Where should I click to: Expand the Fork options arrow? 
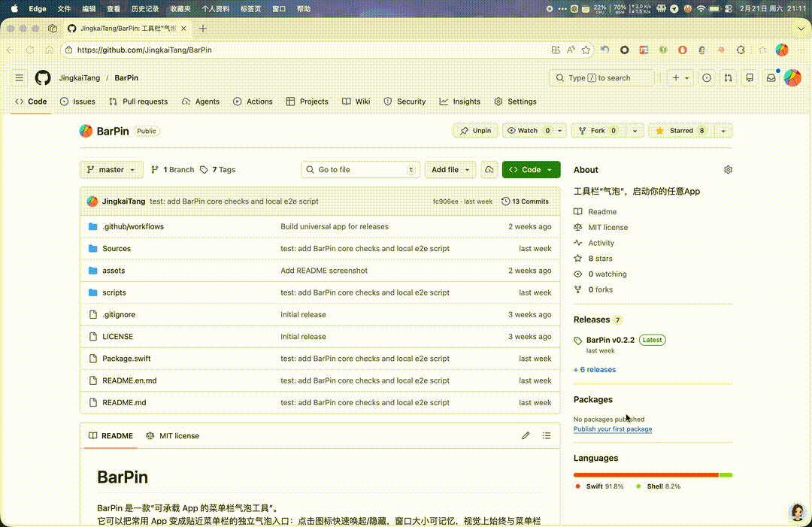635,131
